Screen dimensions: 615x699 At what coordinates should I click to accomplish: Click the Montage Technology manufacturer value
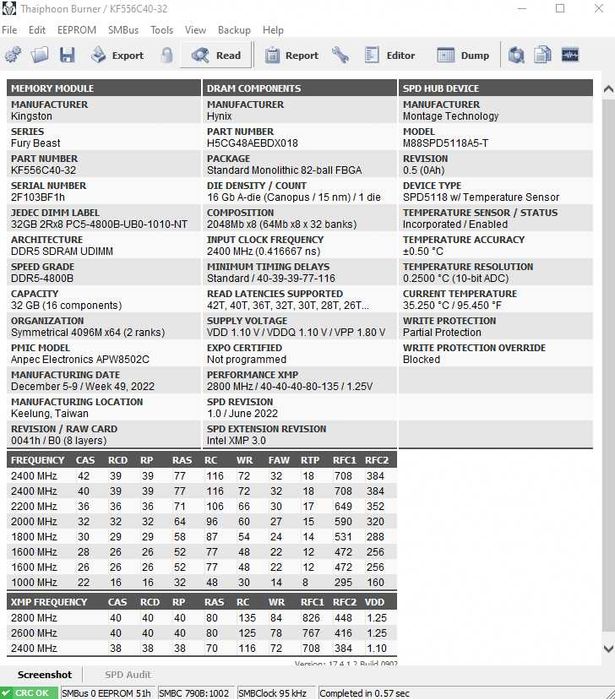[451, 116]
